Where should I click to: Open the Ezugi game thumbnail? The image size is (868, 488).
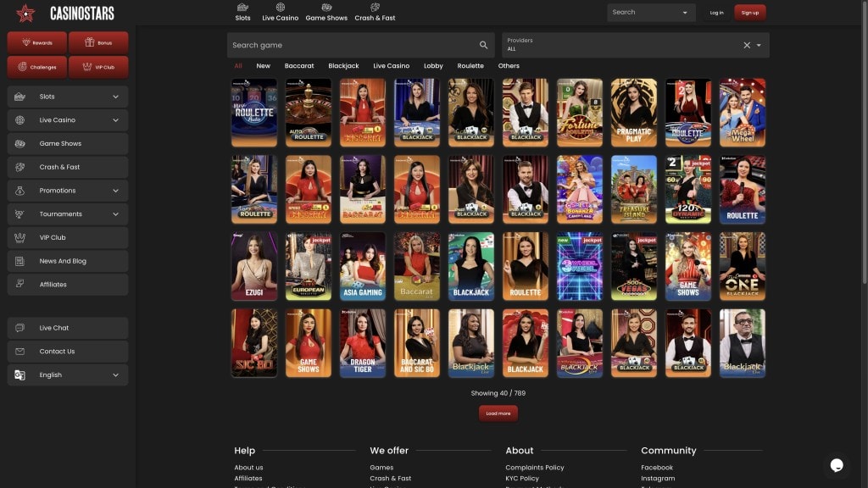[x=254, y=266]
